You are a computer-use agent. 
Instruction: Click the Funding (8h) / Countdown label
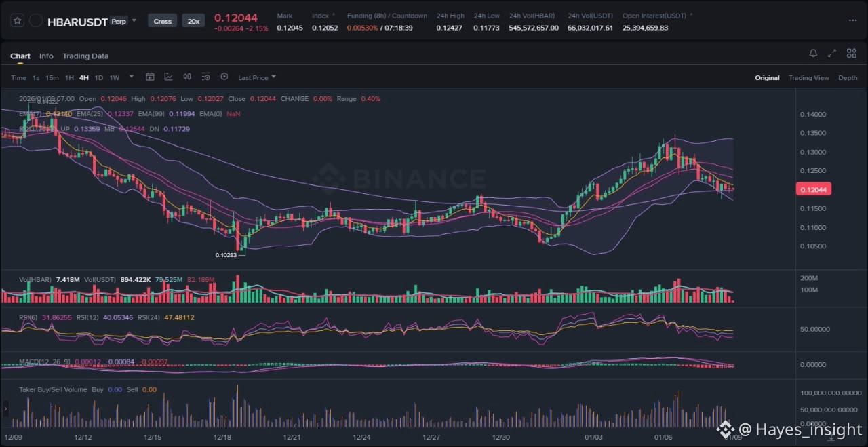[387, 16]
